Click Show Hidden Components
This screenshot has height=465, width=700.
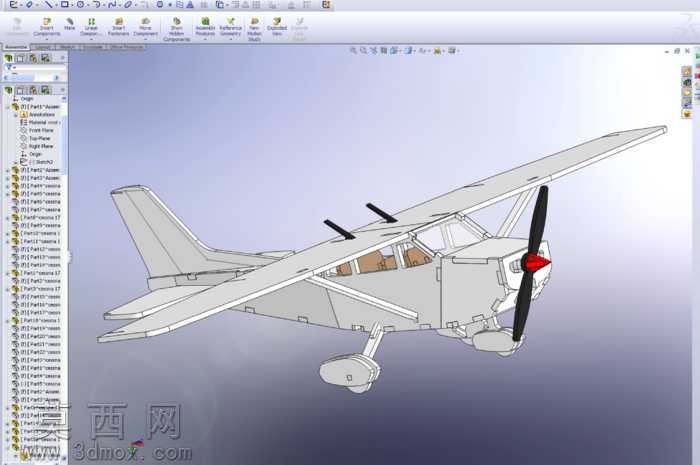(x=176, y=29)
